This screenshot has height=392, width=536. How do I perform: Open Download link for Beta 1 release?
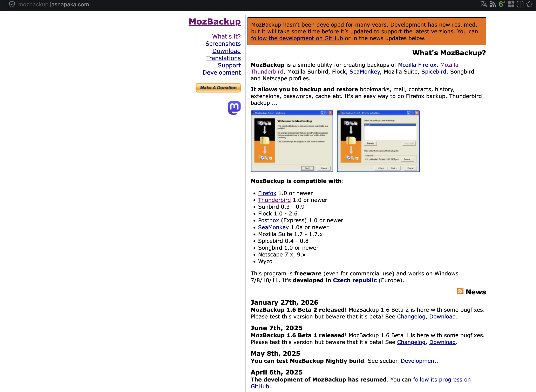(442, 342)
